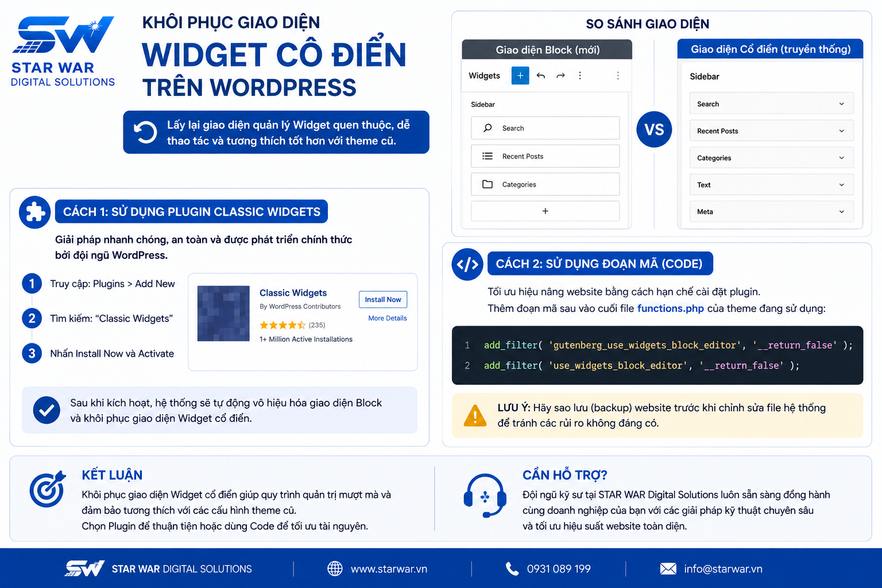This screenshot has width=882, height=588.
Task: Click the code brackets icon for Cách 2
Action: [x=467, y=264]
